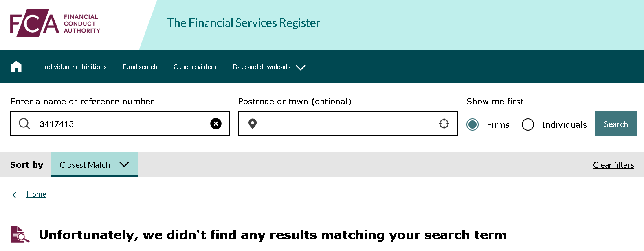Focus the Postcode or town field
Image resolution: width=644 pixels, height=251 pixels.
point(346,124)
